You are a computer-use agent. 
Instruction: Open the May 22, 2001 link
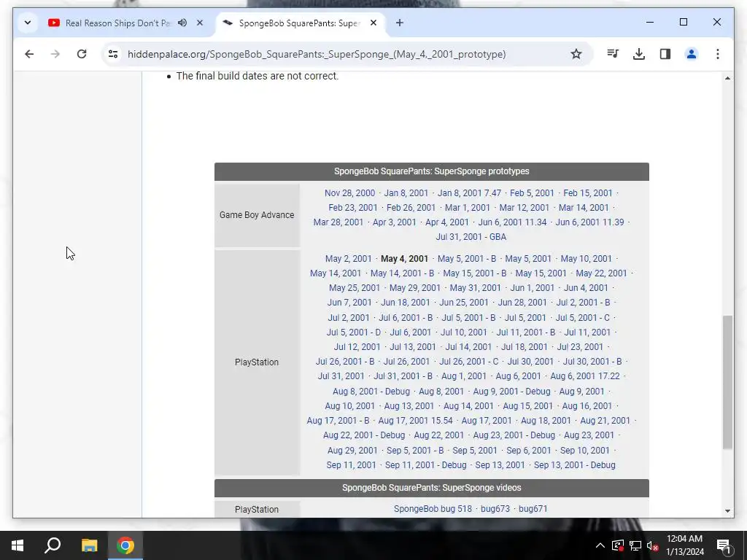(x=601, y=273)
